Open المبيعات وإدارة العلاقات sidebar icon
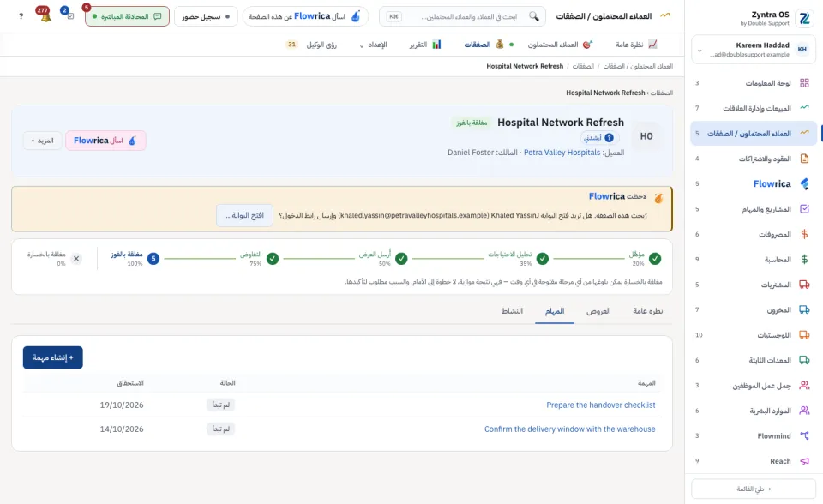 804,108
